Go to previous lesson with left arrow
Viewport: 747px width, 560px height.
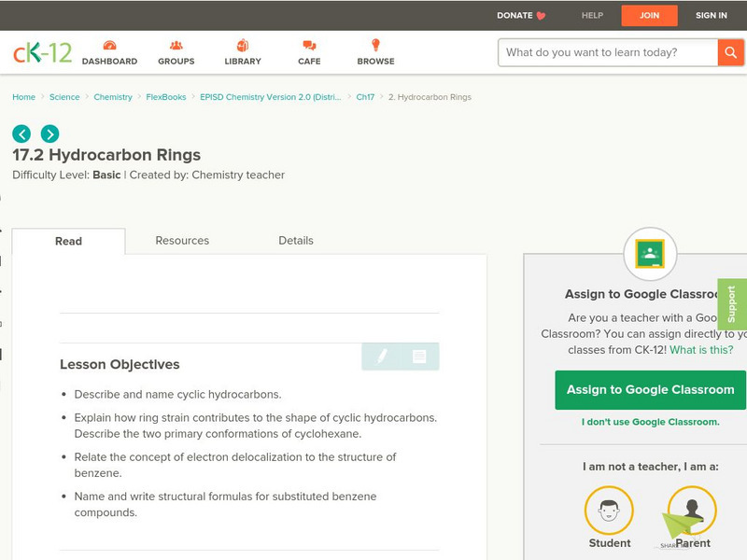(x=21, y=133)
